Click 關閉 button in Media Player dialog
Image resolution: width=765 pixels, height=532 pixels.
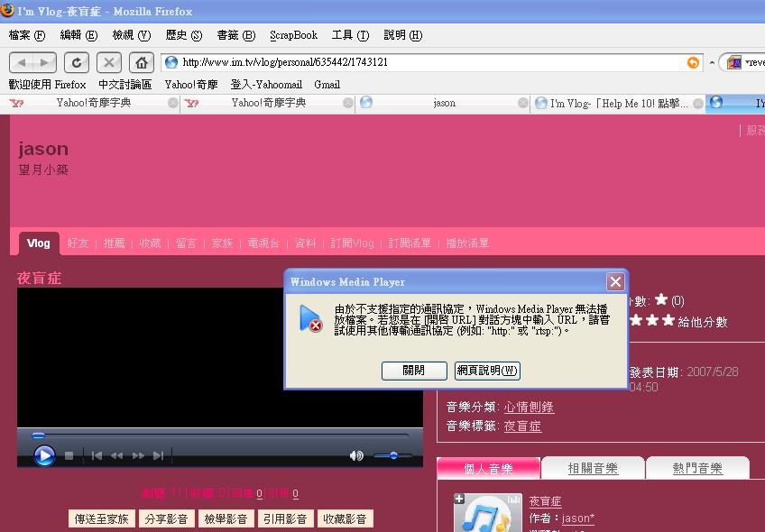coord(413,371)
